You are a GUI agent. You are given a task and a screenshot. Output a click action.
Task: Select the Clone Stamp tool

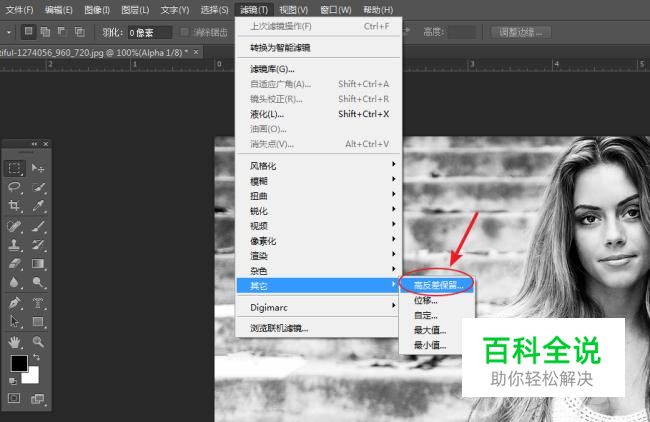tap(15, 245)
